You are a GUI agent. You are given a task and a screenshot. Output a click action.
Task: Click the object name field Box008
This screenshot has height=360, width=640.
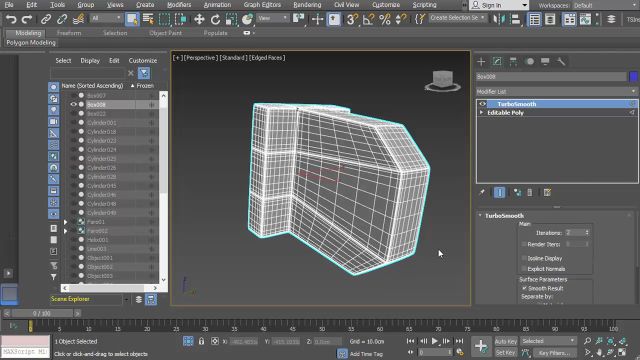[551, 76]
